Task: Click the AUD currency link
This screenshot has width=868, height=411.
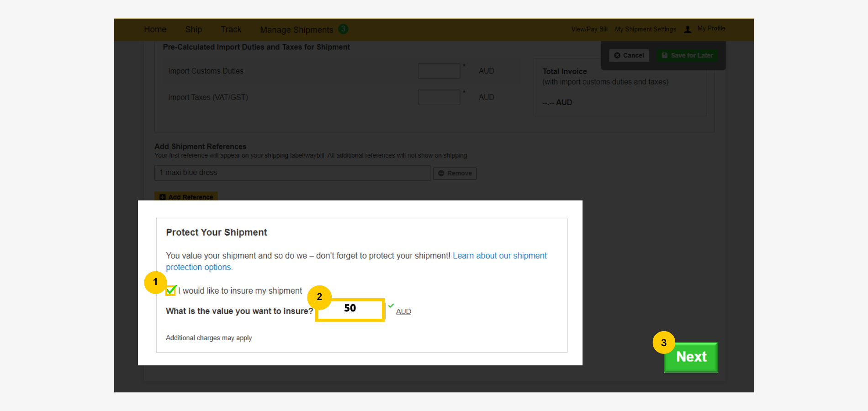Action: 403,311
